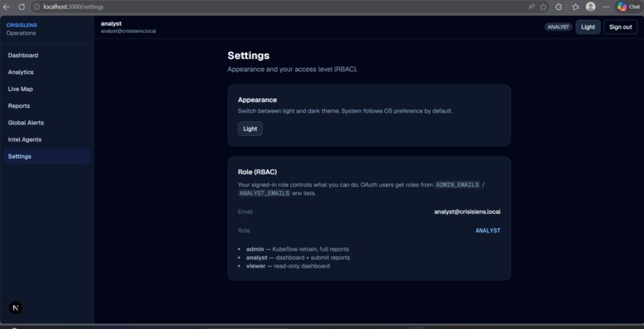644x329 pixels.
Task: Open the browser profile avatar
Action: (x=590, y=6)
